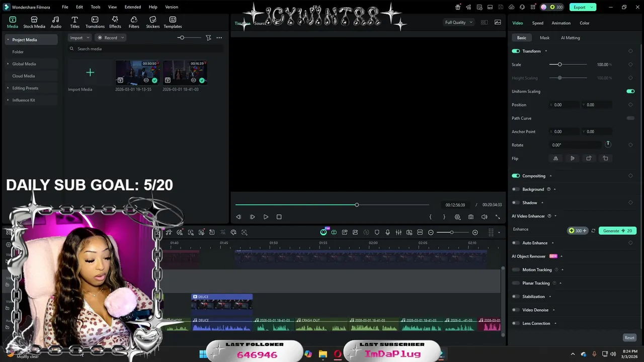Click the gift rewards icon

tap(458, 7)
